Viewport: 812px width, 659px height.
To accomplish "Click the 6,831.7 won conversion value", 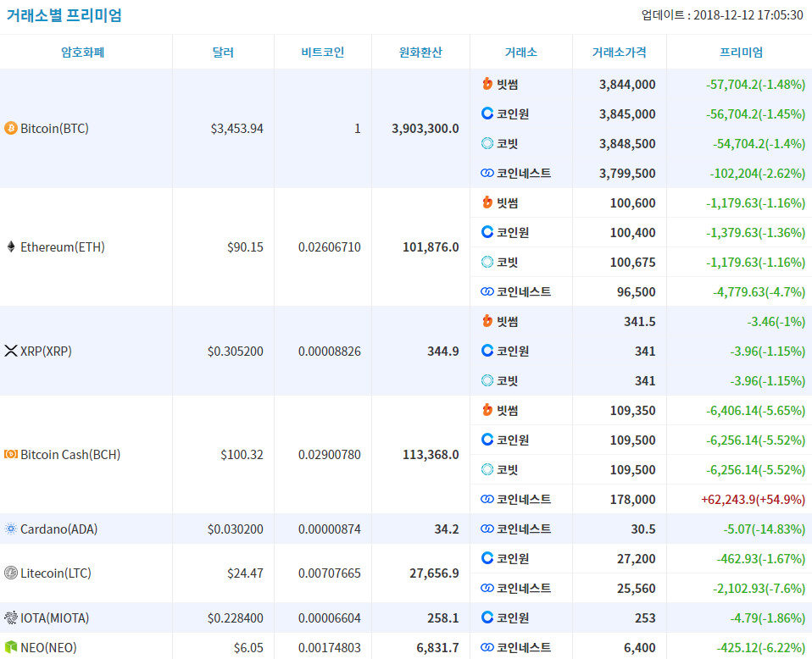I will tap(437, 647).
